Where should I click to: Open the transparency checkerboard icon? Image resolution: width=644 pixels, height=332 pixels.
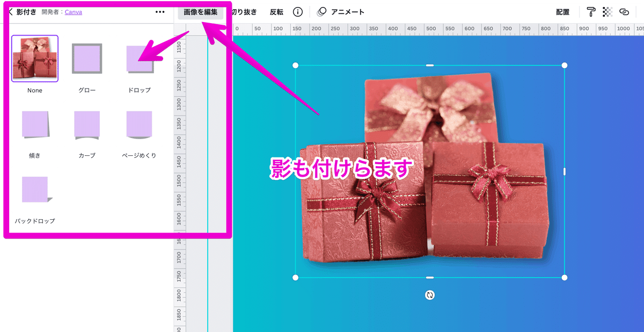(x=608, y=12)
